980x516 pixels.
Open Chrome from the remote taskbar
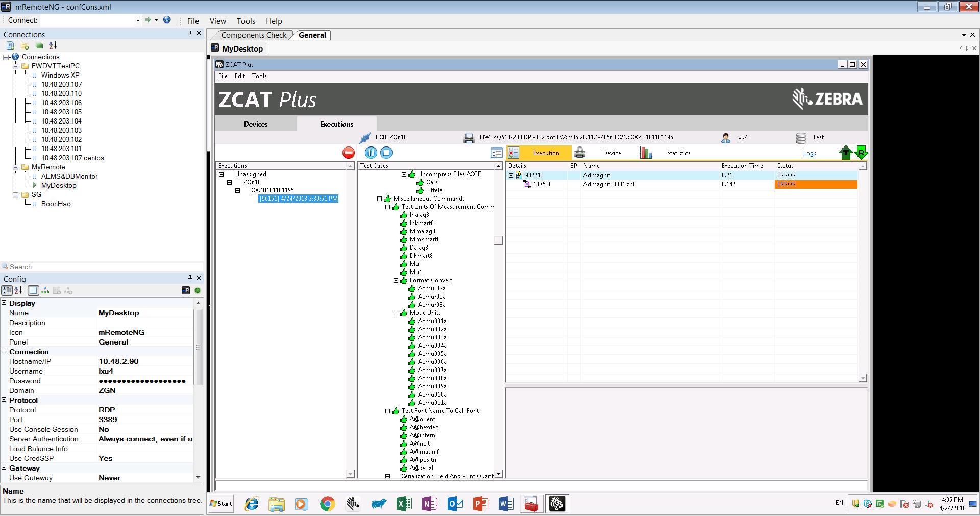click(327, 504)
